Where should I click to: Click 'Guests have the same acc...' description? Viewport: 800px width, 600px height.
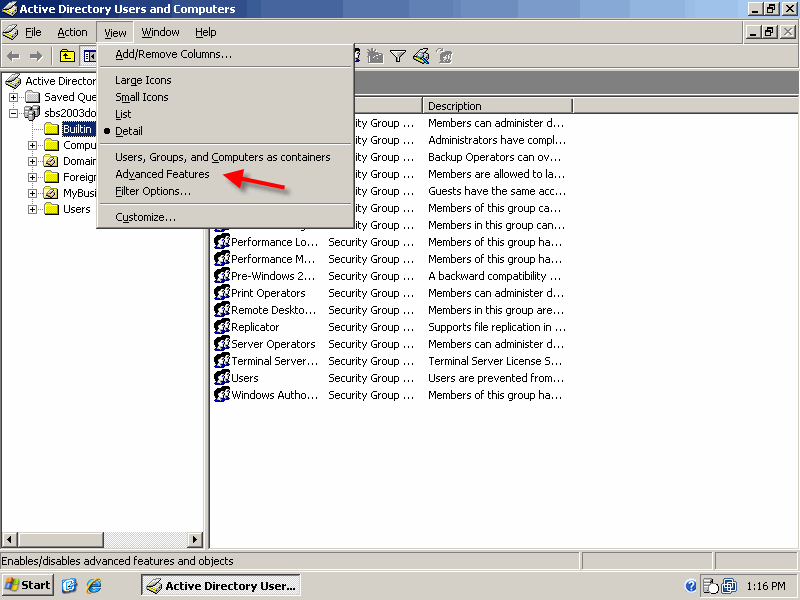click(497, 191)
